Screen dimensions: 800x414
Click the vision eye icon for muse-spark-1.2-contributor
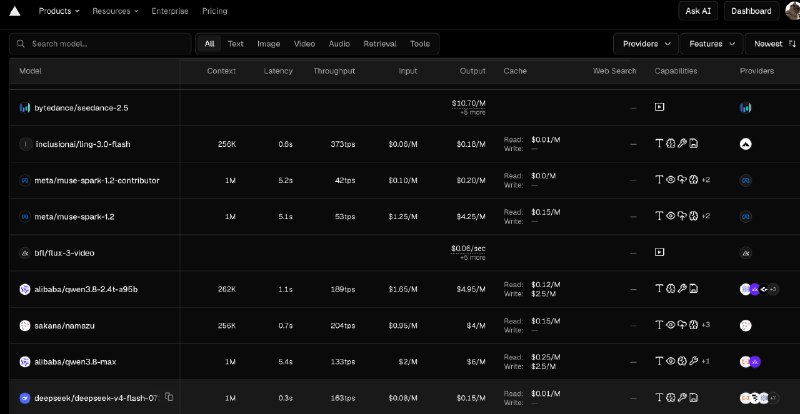click(671, 180)
